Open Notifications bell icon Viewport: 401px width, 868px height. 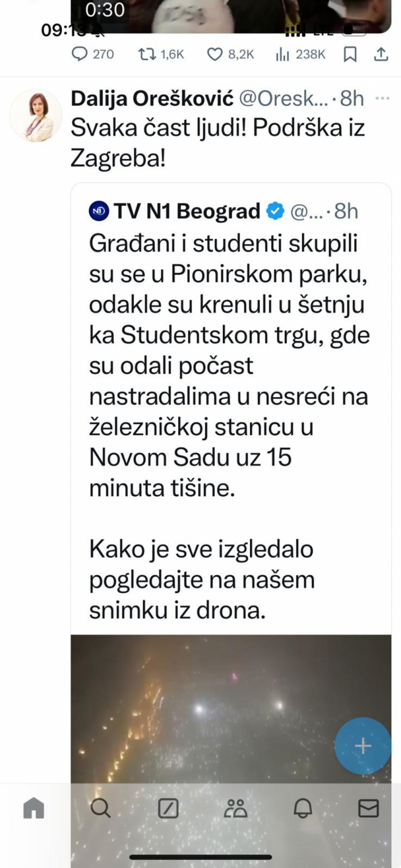point(303,809)
